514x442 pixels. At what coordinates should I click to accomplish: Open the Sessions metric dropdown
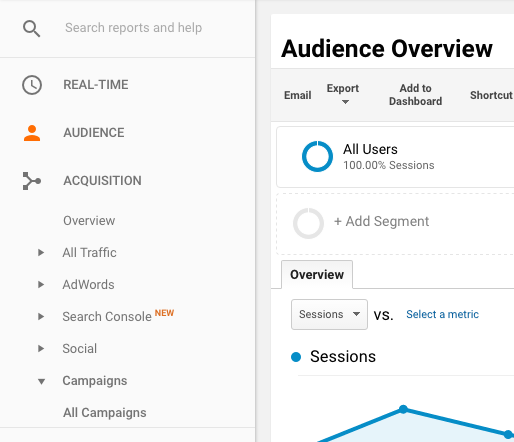point(329,314)
